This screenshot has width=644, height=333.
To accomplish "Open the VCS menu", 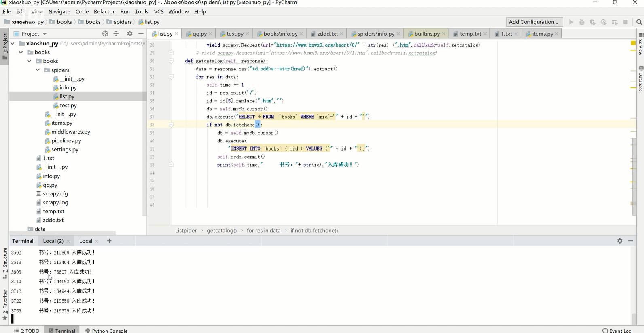I will pyautogui.click(x=159, y=11).
